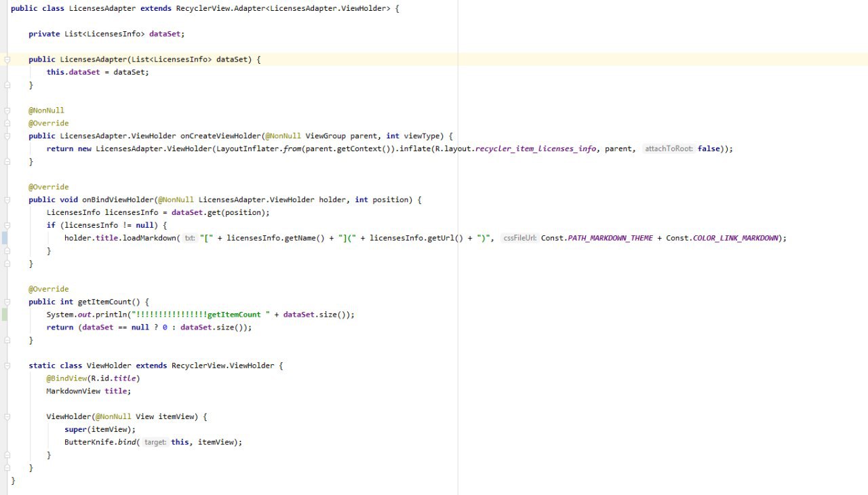Collapse the LicensesAdapter constructor fold marker
The height and width of the screenshot is (495, 868).
click(x=7, y=60)
